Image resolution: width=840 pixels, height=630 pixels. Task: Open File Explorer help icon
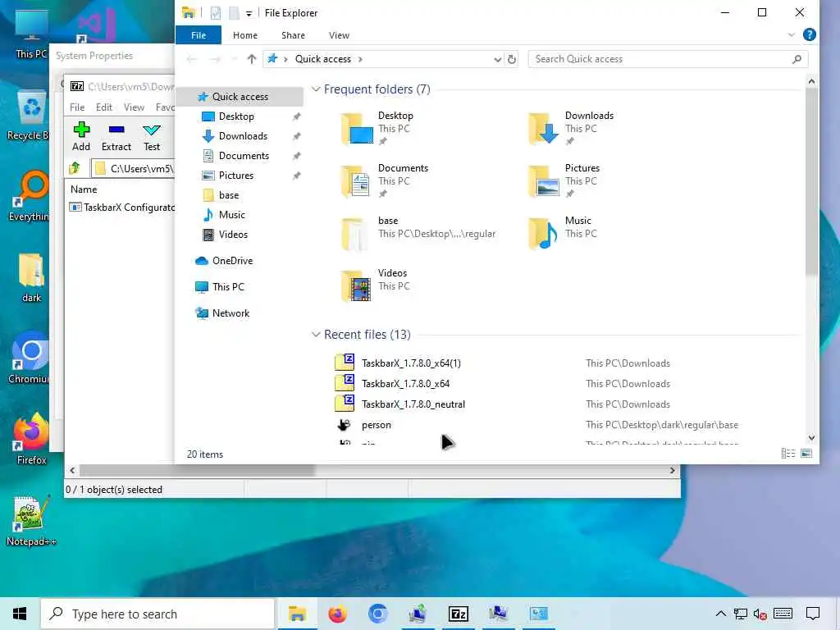coord(809,34)
